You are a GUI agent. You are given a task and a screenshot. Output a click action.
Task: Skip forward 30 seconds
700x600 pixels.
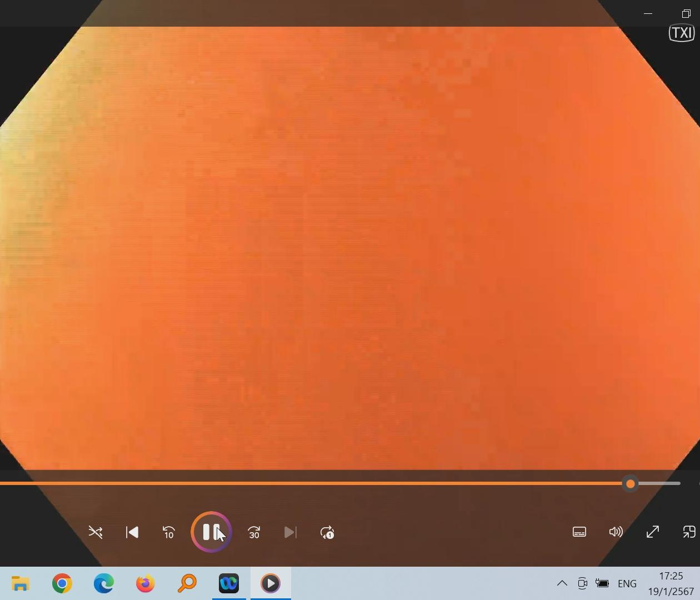[x=254, y=533]
